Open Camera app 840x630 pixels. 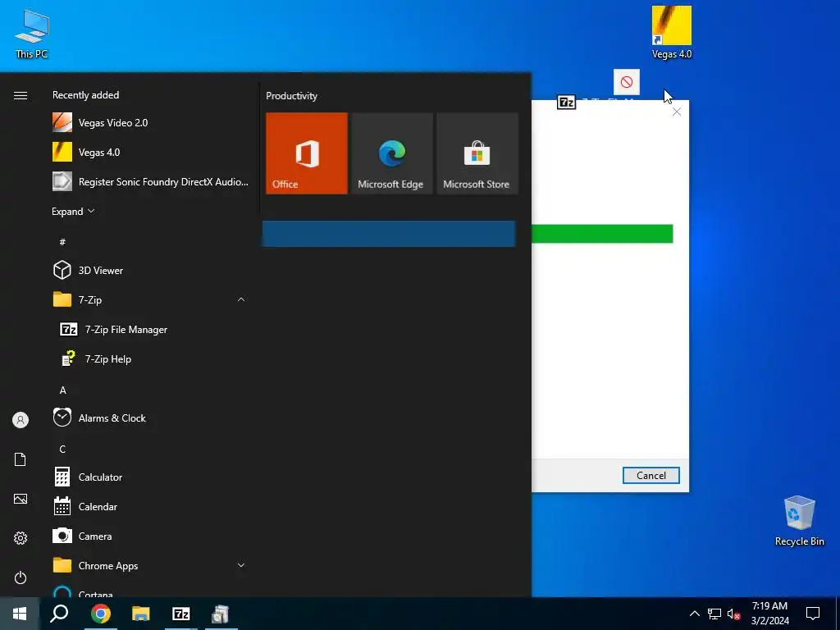point(150,536)
